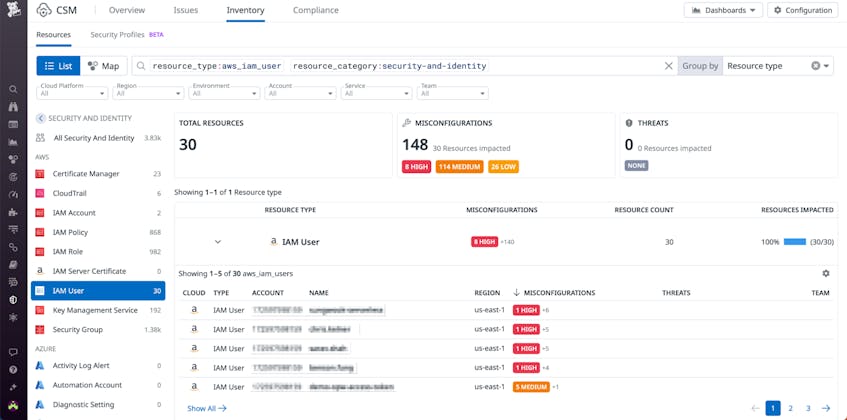Select the Inventory tab
The height and width of the screenshot is (420, 847).
click(x=246, y=10)
